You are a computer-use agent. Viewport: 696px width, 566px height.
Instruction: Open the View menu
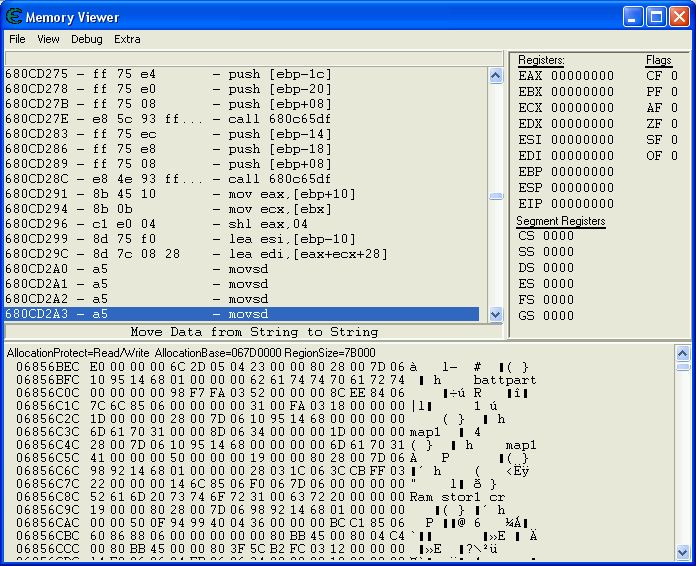click(x=48, y=39)
